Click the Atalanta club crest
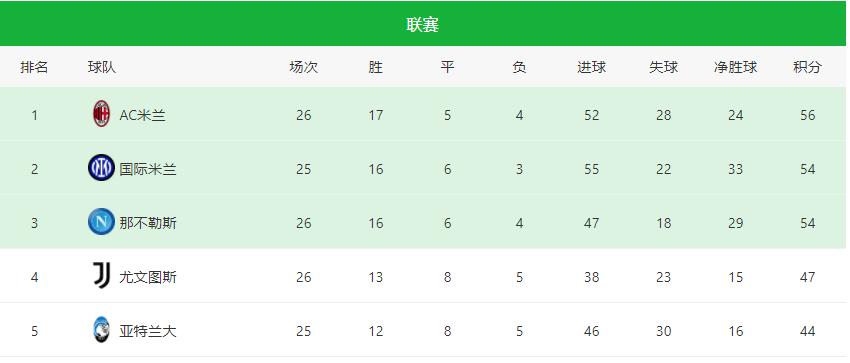Viewport: 850px width, 363px height. (x=101, y=330)
